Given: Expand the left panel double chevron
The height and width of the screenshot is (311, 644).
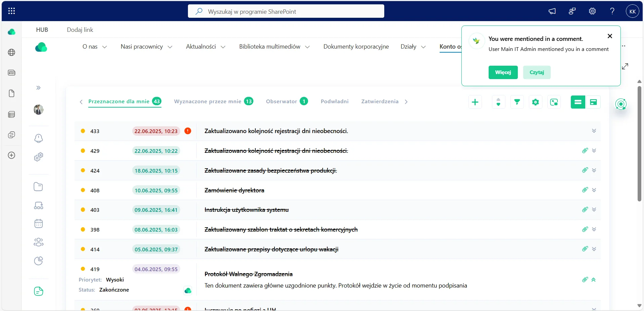Looking at the screenshot, I should (x=39, y=88).
